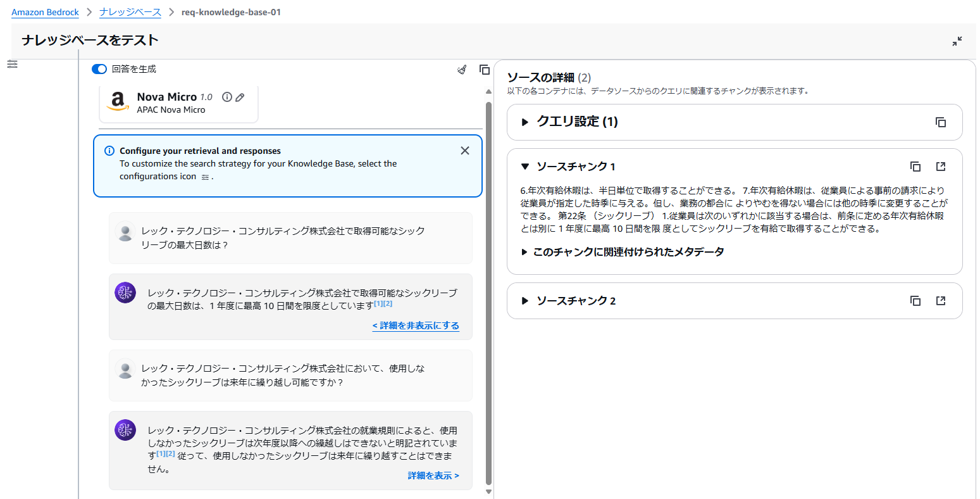This screenshot has height=499, width=980.
Task: Click the AI avatar of the 10-day answer
Action: (125, 292)
